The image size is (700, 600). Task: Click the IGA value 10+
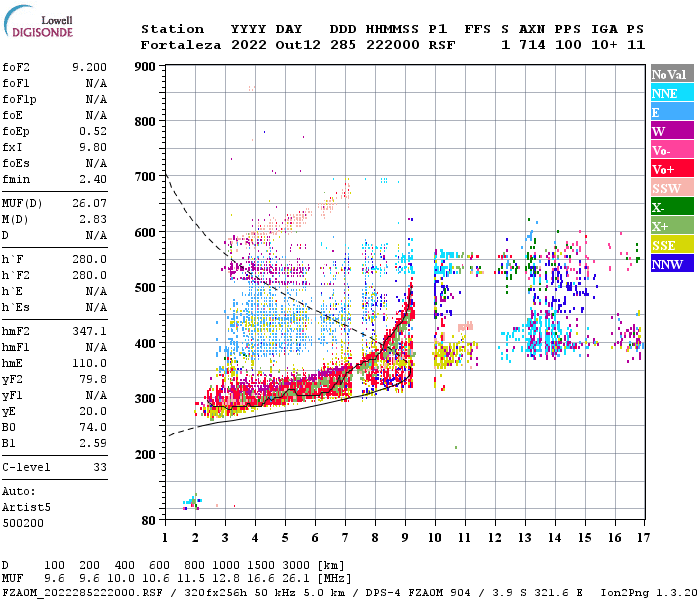pyautogui.click(x=604, y=45)
